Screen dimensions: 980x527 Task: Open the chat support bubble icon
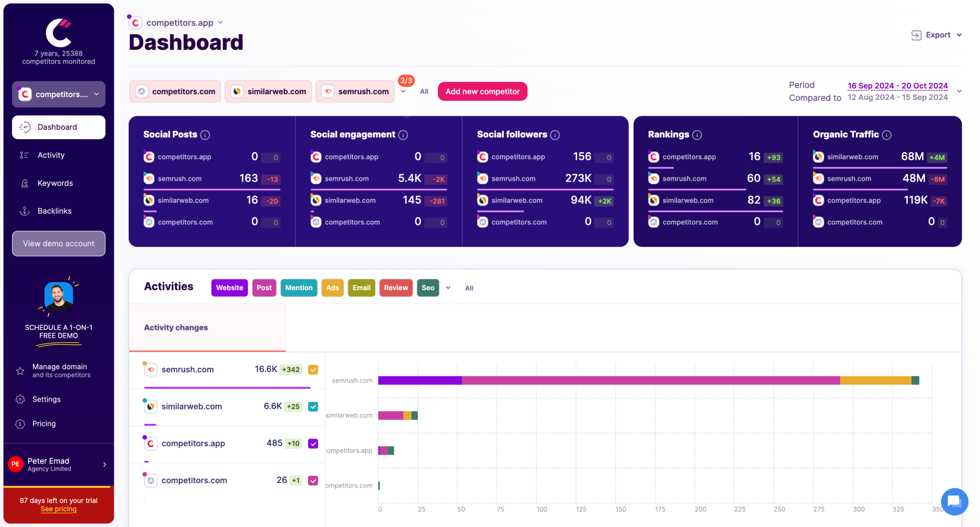pyautogui.click(x=954, y=501)
